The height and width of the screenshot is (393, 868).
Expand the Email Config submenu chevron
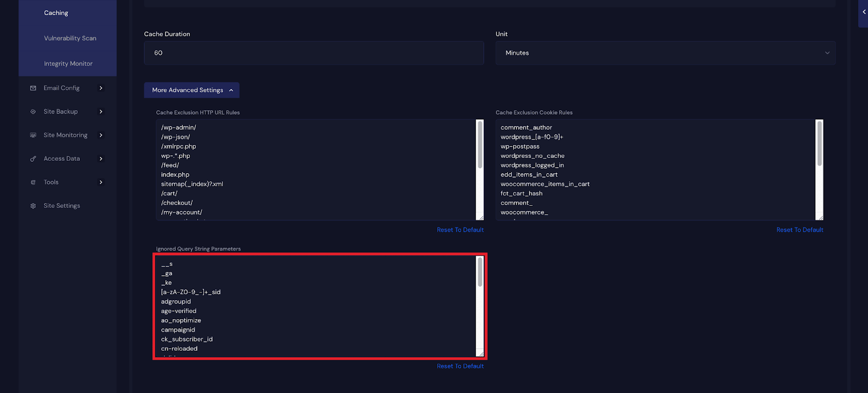[x=101, y=88]
